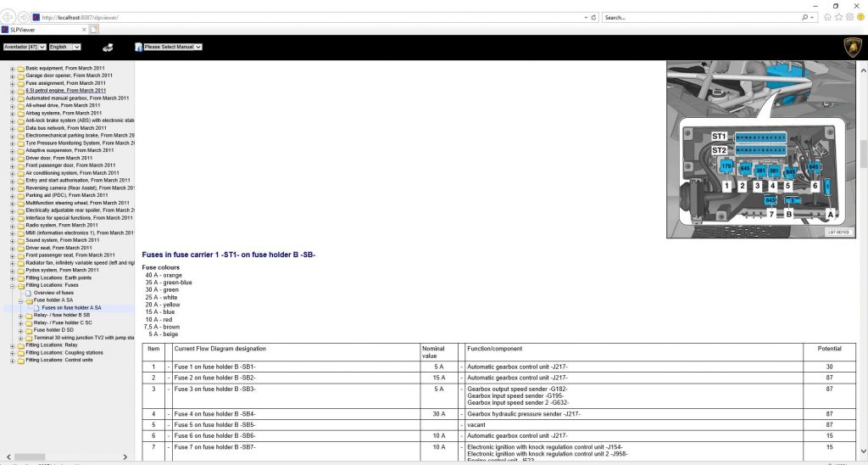Click the manual info icon beside Please Select Manual

tap(138, 48)
